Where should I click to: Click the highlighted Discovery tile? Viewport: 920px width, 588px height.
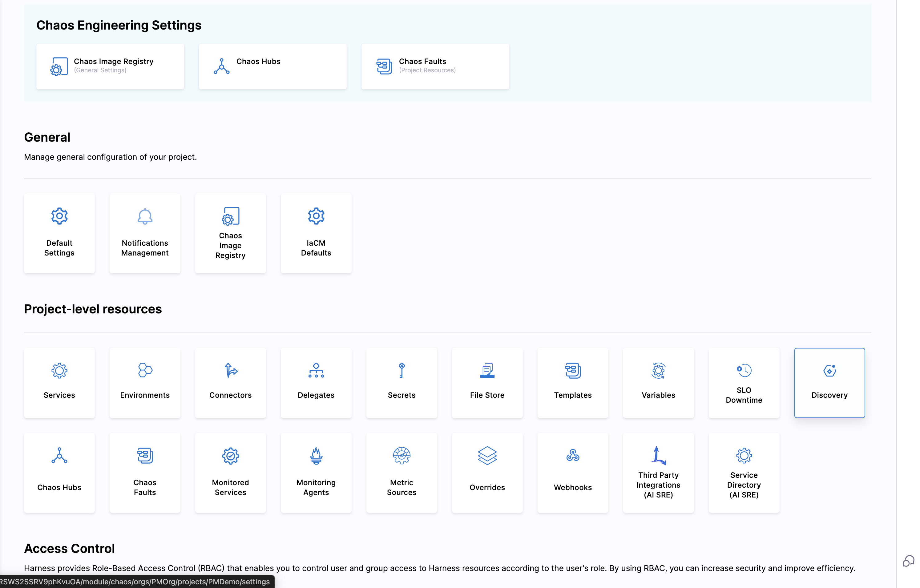[x=829, y=382]
